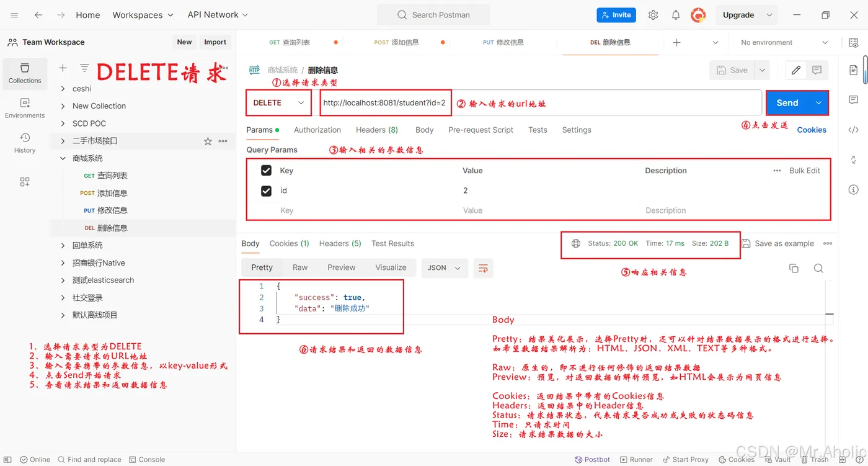
Task: Click the Invite button
Action: (616, 15)
